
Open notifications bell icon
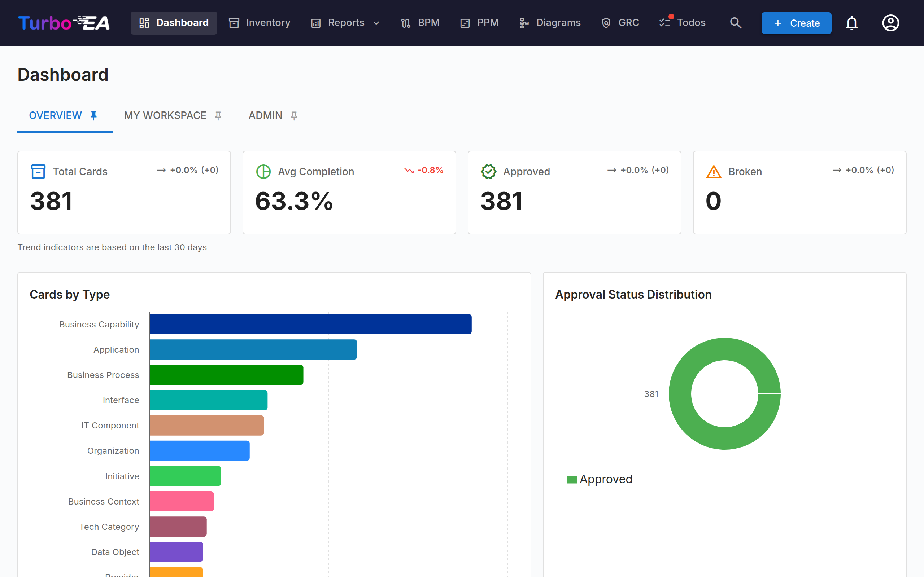pos(851,23)
